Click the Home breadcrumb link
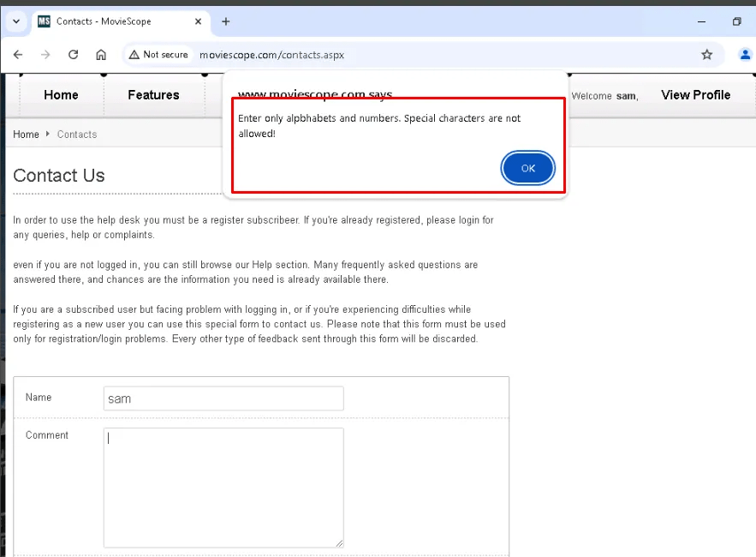 [26, 135]
